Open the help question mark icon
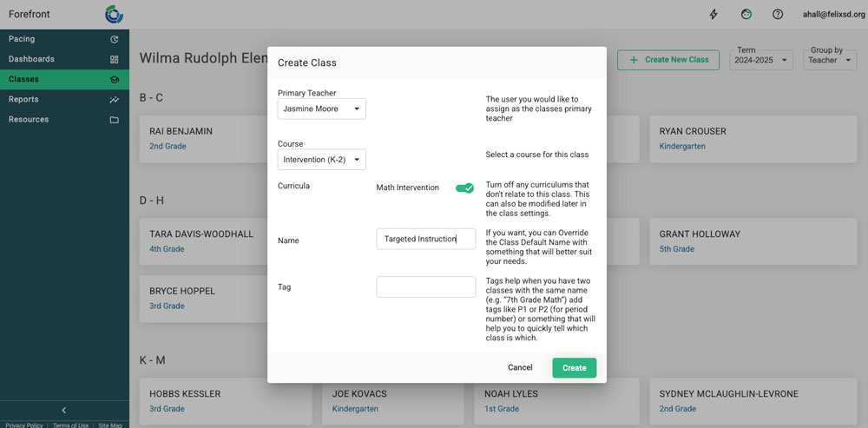868x428 pixels. coord(778,14)
